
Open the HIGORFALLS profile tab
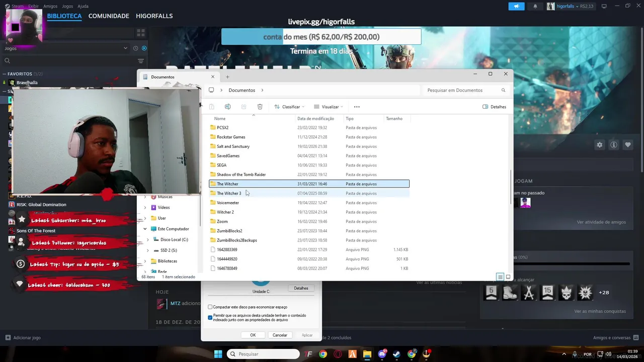pos(154,16)
